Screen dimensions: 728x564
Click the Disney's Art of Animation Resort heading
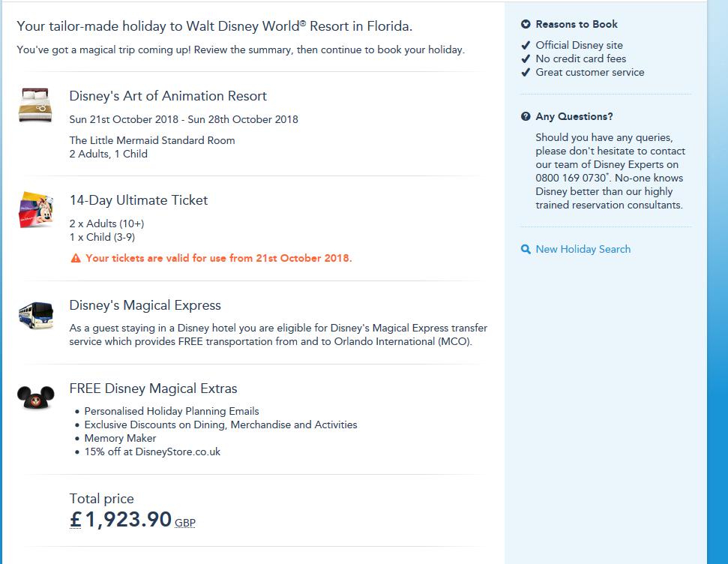pos(168,96)
